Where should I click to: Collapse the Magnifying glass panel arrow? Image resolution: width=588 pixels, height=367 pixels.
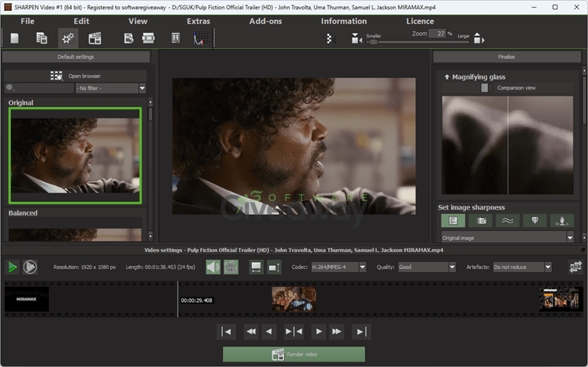click(447, 77)
